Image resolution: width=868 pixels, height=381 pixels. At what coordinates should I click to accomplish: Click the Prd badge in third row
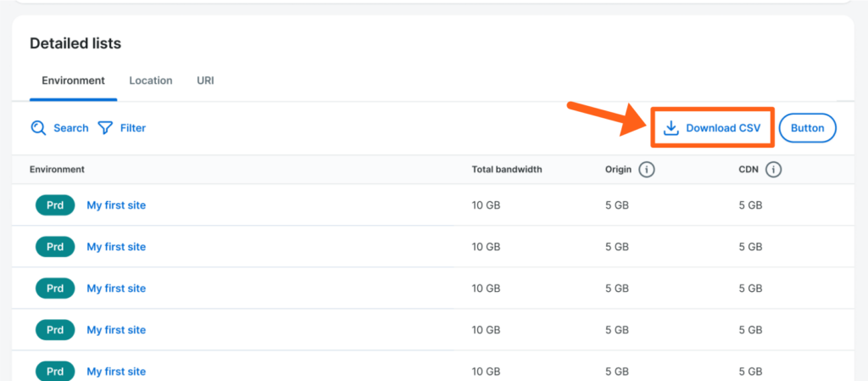pyautogui.click(x=55, y=289)
